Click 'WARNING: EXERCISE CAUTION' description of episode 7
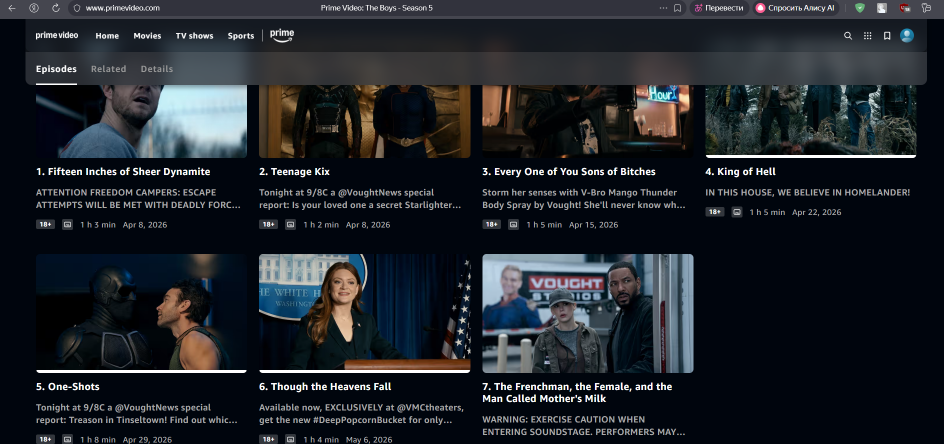The height and width of the screenshot is (444, 944). 584,425
